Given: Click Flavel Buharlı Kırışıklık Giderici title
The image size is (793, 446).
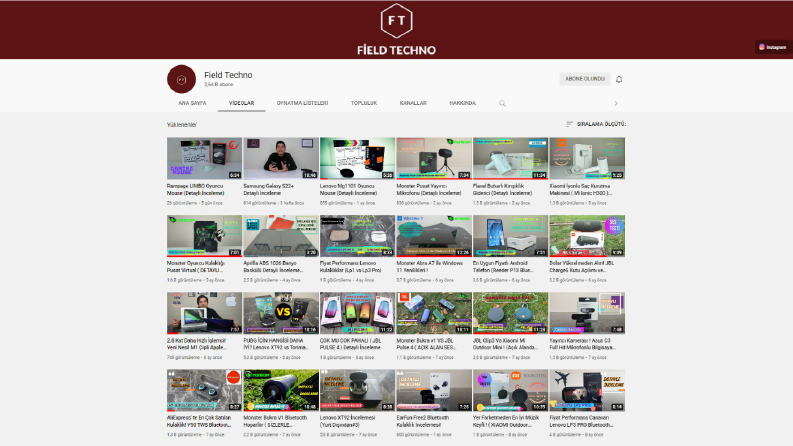Looking at the screenshot, I should 502,190.
